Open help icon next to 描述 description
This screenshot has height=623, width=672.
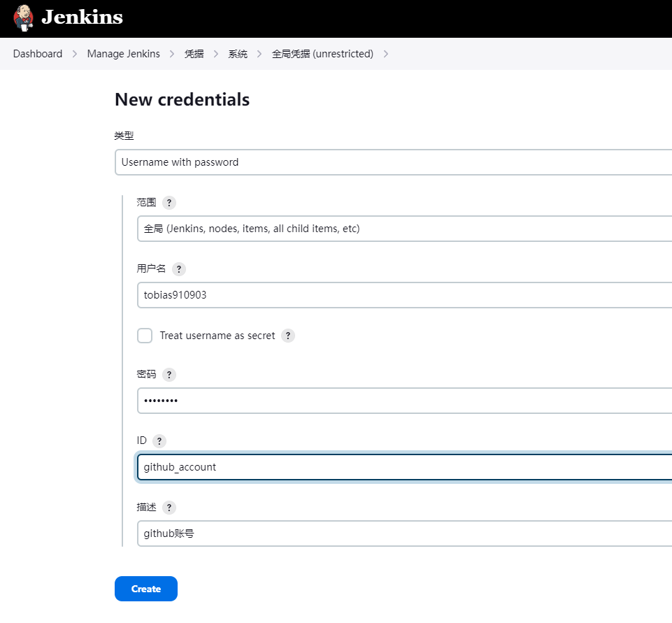[169, 508]
